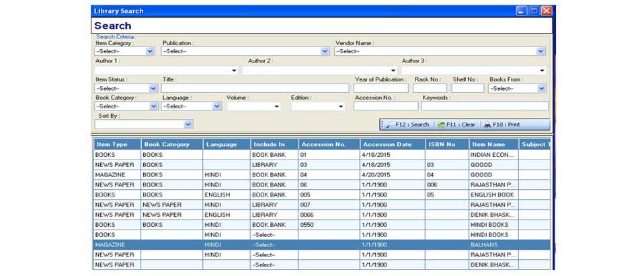Open the Item Status dropdown

153,88
